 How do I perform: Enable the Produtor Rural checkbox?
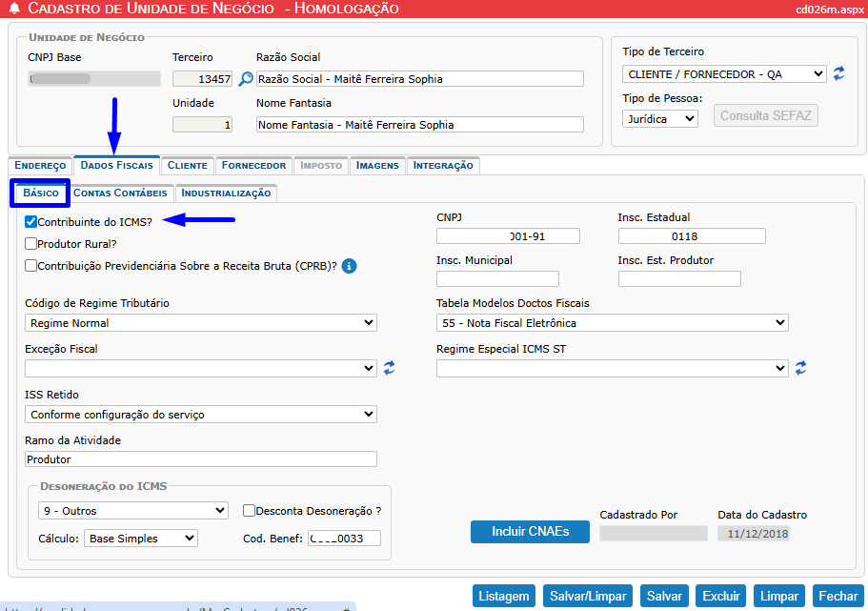31,243
